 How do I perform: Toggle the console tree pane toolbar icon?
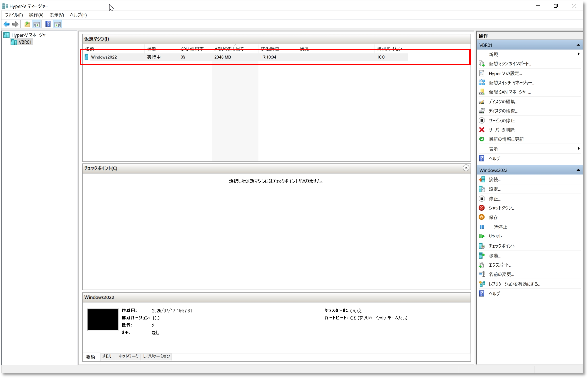[37, 24]
